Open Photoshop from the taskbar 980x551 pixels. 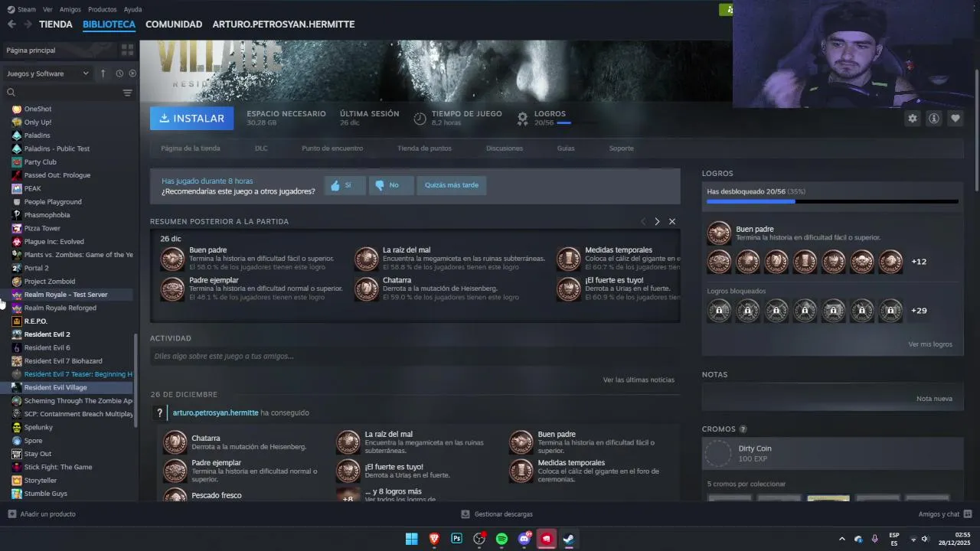point(457,539)
